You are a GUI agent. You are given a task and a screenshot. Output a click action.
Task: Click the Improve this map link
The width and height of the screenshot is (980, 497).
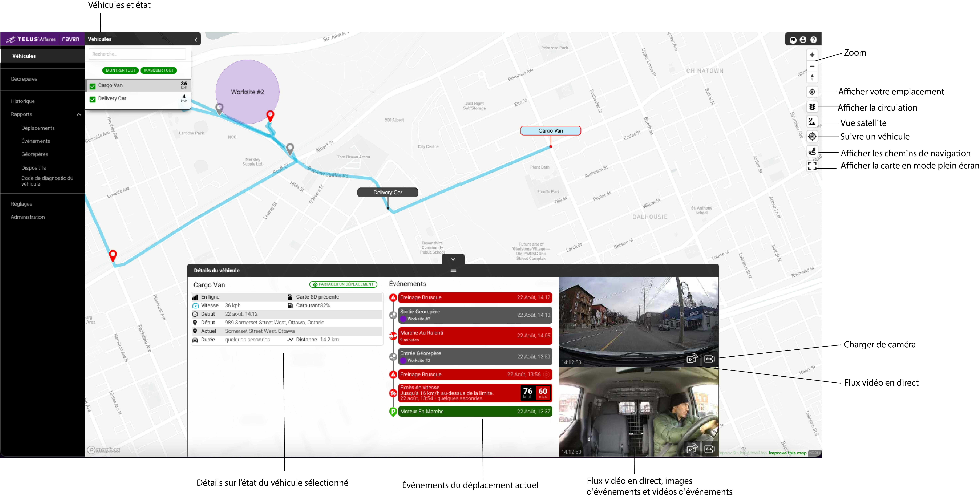[x=787, y=453]
